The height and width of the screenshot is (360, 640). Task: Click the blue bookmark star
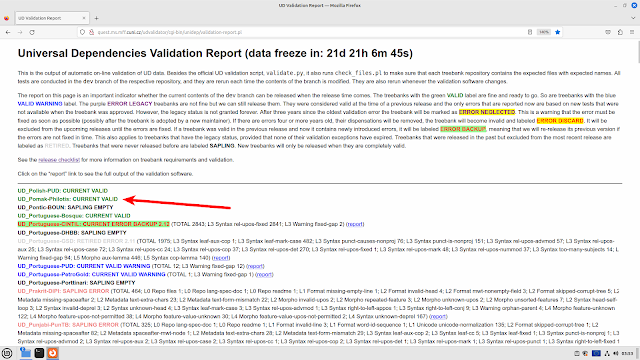click(x=558, y=32)
